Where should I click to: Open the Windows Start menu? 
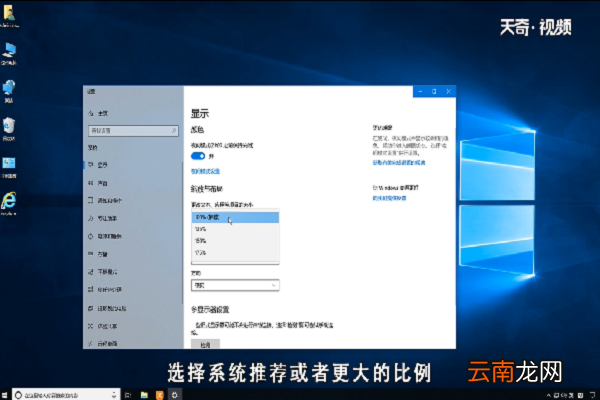[x=5, y=395]
